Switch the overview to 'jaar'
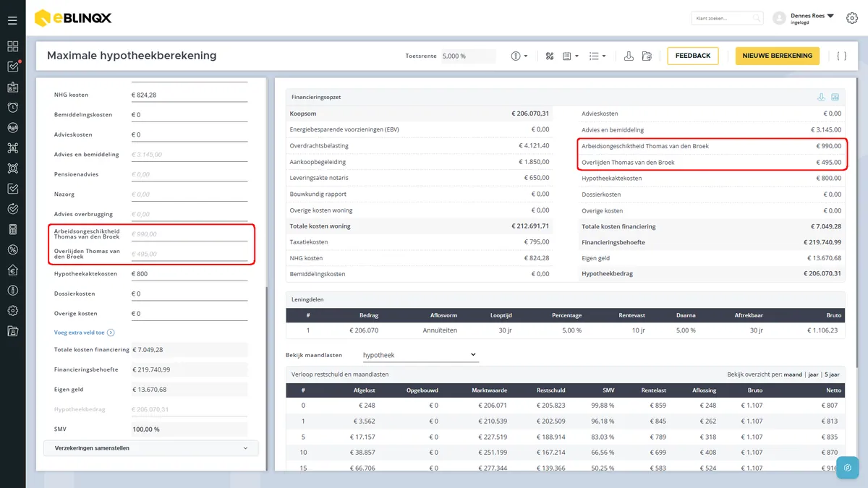The height and width of the screenshot is (488, 868). click(812, 374)
